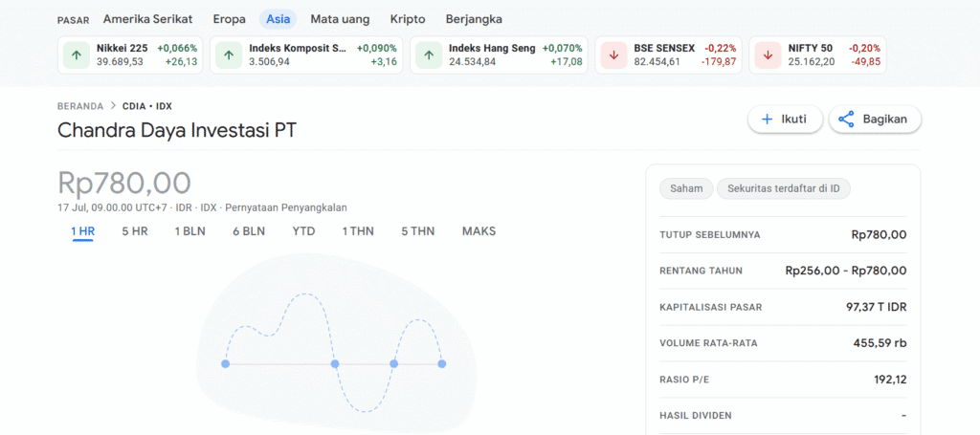The image size is (980, 435).
Task: Click the 455,59 rb volume value
Action: (x=880, y=343)
